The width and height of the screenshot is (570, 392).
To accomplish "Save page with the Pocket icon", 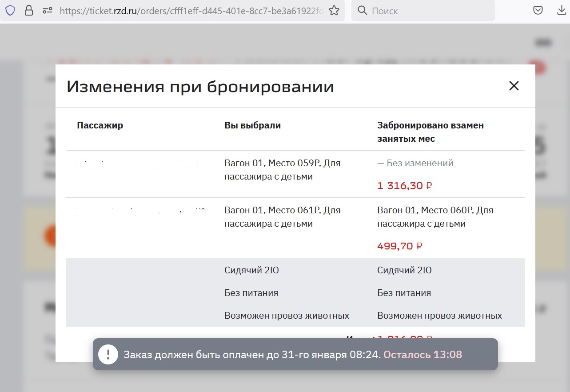I will click(538, 11).
